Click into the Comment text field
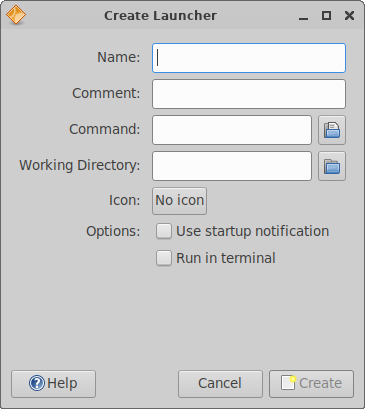Image resolution: width=365 pixels, height=409 pixels. pyautogui.click(x=249, y=94)
